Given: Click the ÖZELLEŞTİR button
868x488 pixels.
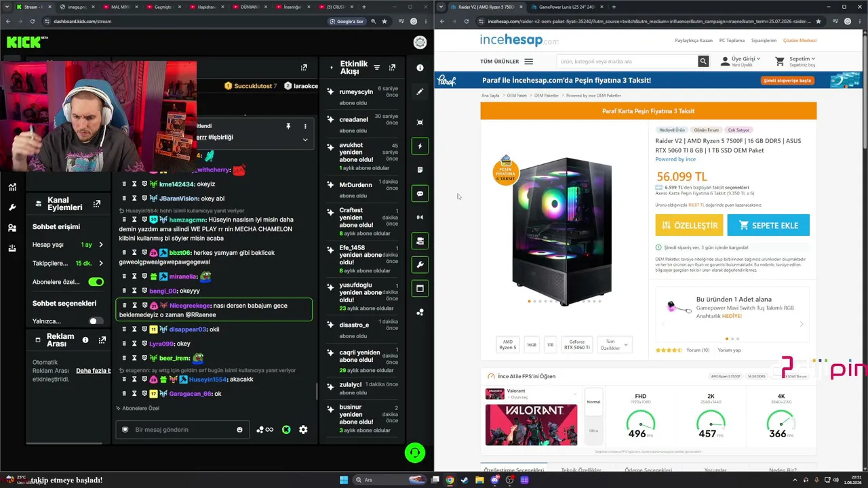Looking at the screenshot, I should (689, 225).
